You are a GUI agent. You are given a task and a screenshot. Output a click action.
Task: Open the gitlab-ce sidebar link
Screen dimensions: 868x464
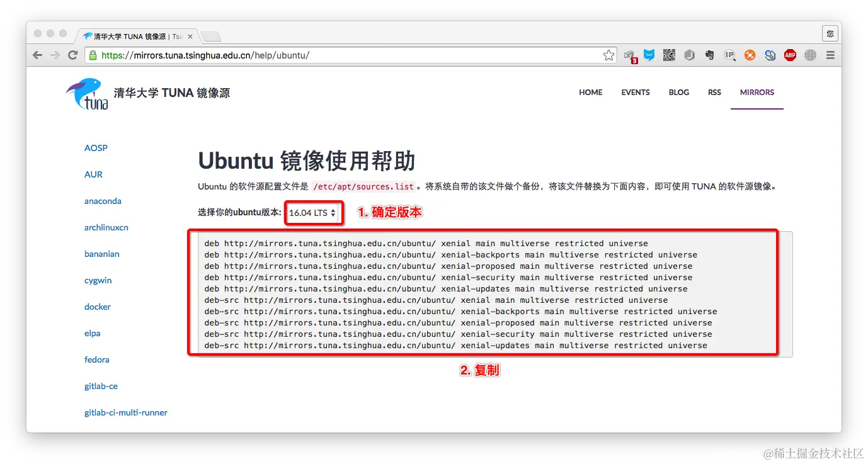click(101, 386)
